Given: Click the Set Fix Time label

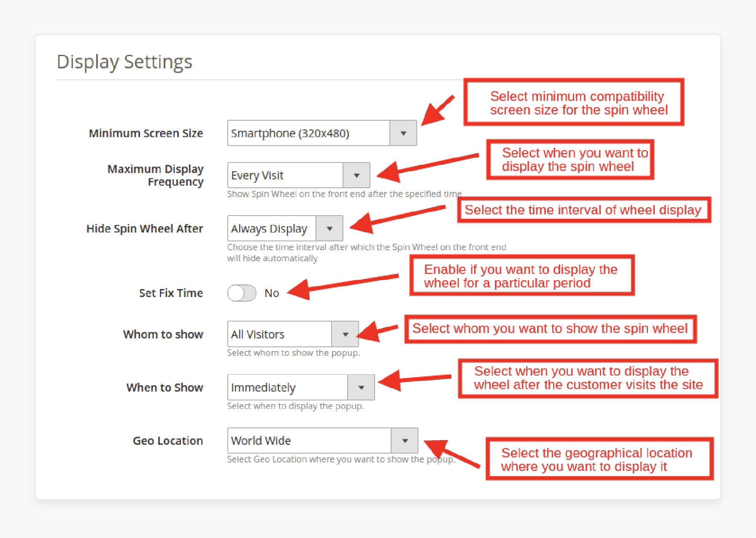Looking at the screenshot, I should 171,293.
